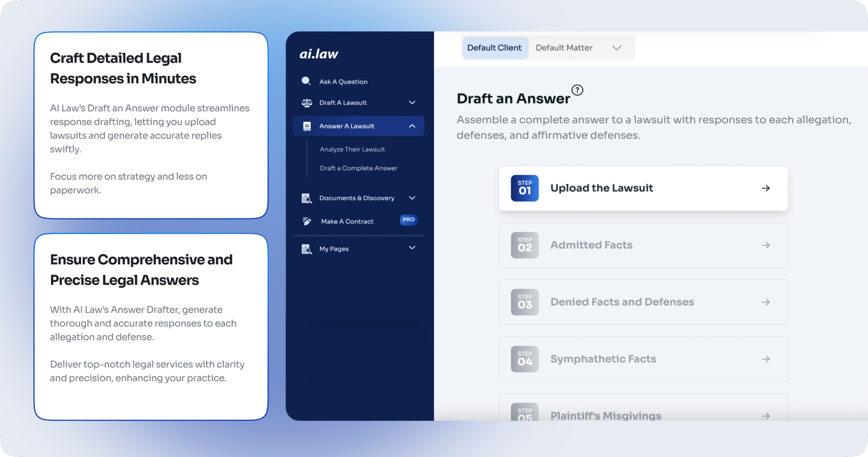Click the Step 01 badge
868x457 pixels.
pos(525,188)
